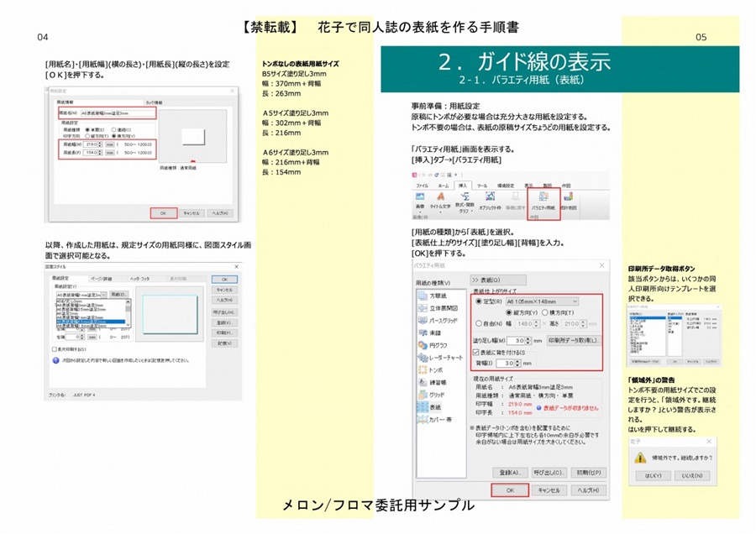Choose the トンボ paper type icon
Viewport: 756px width, 534px height.
coord(423,369)
